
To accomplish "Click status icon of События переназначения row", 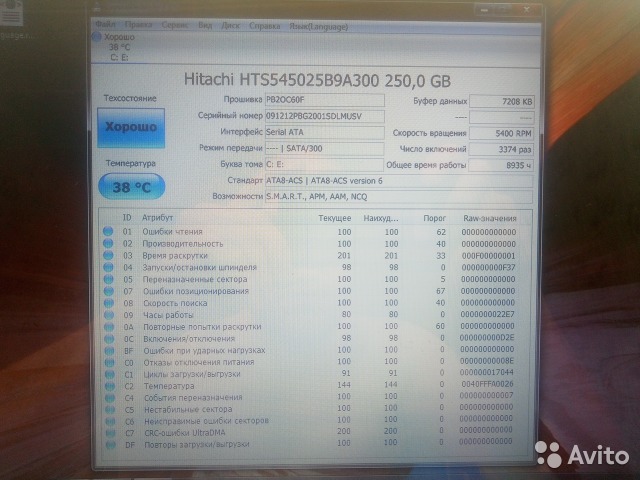I will 110,398.
